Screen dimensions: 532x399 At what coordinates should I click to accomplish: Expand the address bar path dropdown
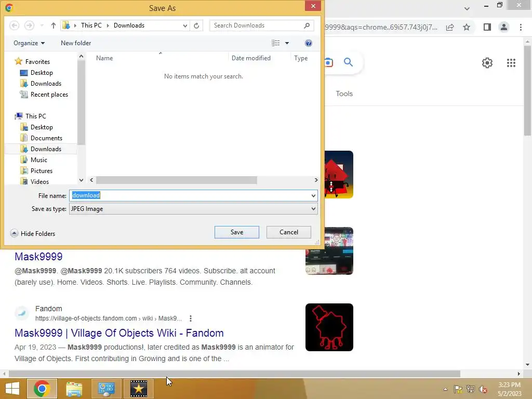coord(185,25)
